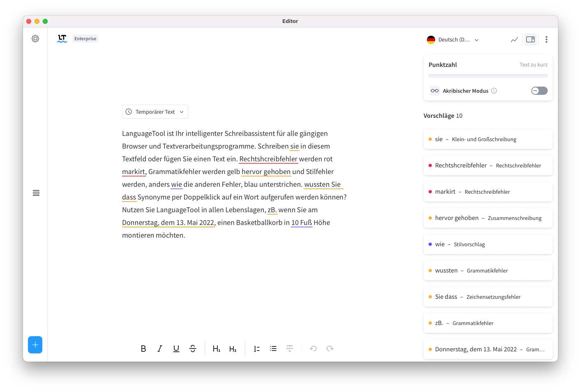This screenshot has width=581, height=392.
Task: Click underlined 'wie' in the editor text
Action: tap(177, 184)
